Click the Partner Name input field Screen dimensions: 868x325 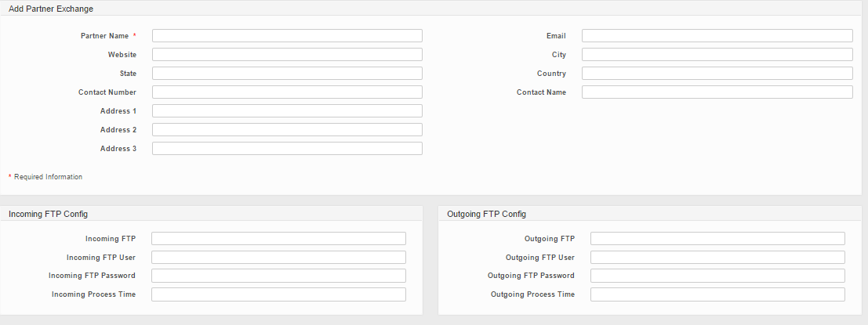[287, 36]
